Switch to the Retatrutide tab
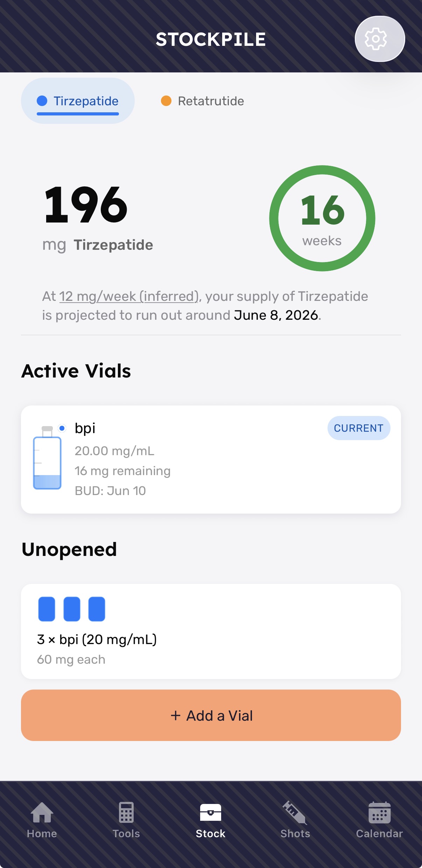The image size is (422, 868). point(203,101)
